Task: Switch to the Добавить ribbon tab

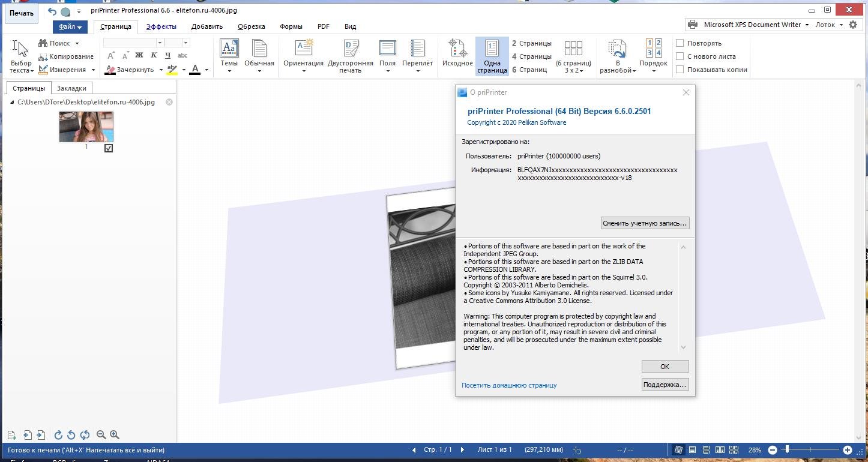Action: pyautogui.click(x=207, y=26)
